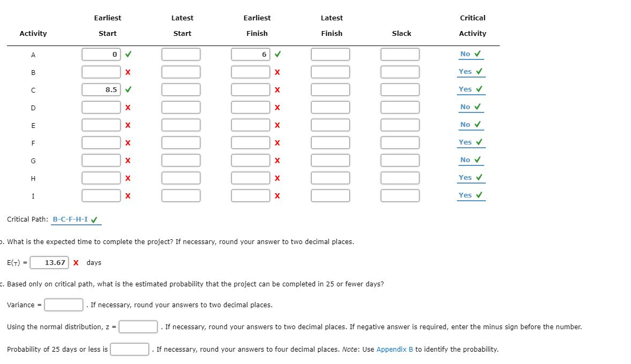
Task: Click the z-value input field
Action: pos(138,327)
